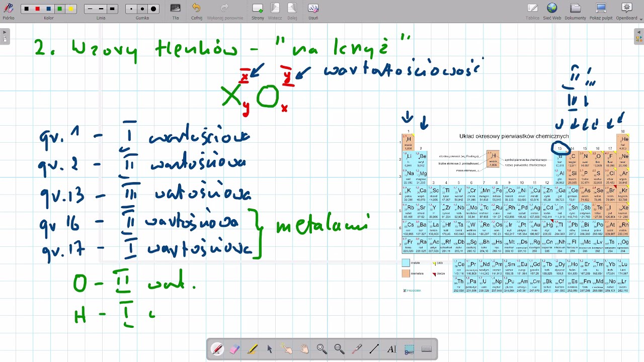Pick the red pen color
This screenshot has height=362, width=644.
click(x=38, y=9)
